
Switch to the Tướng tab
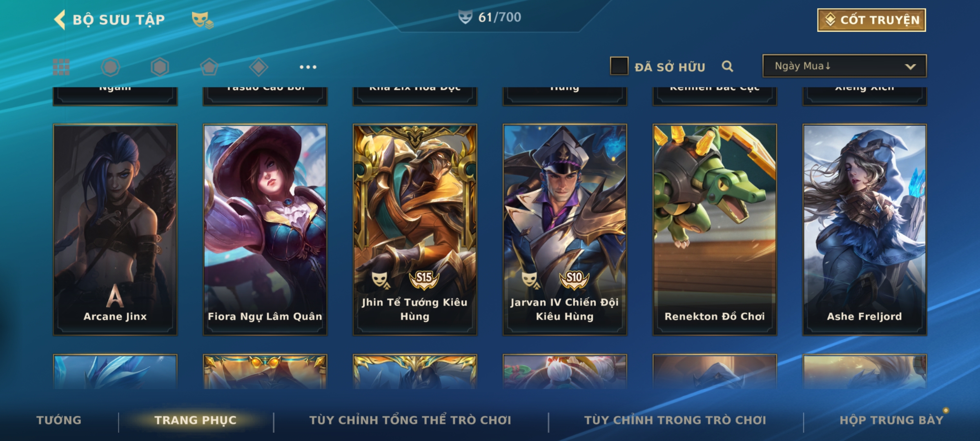[x=59, y=420]
